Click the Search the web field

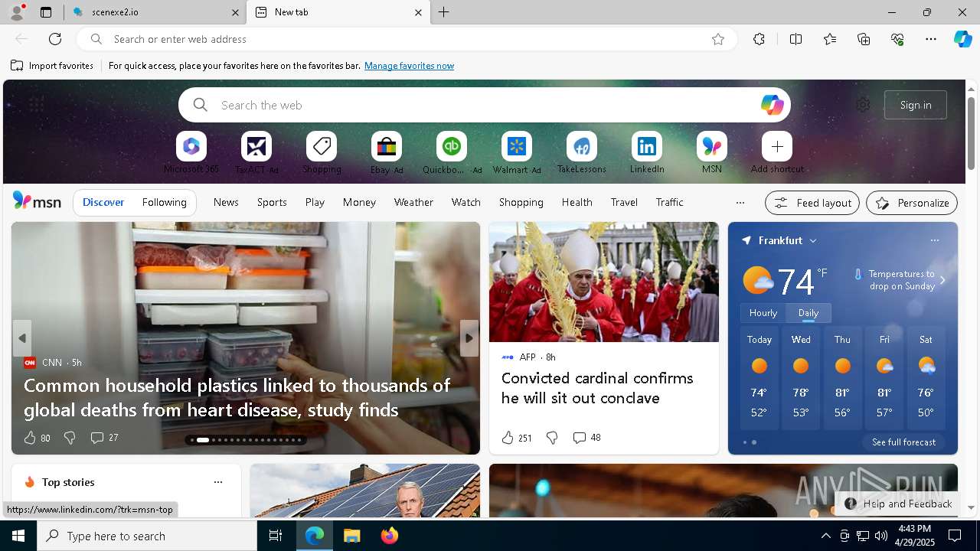pos(485,105)
